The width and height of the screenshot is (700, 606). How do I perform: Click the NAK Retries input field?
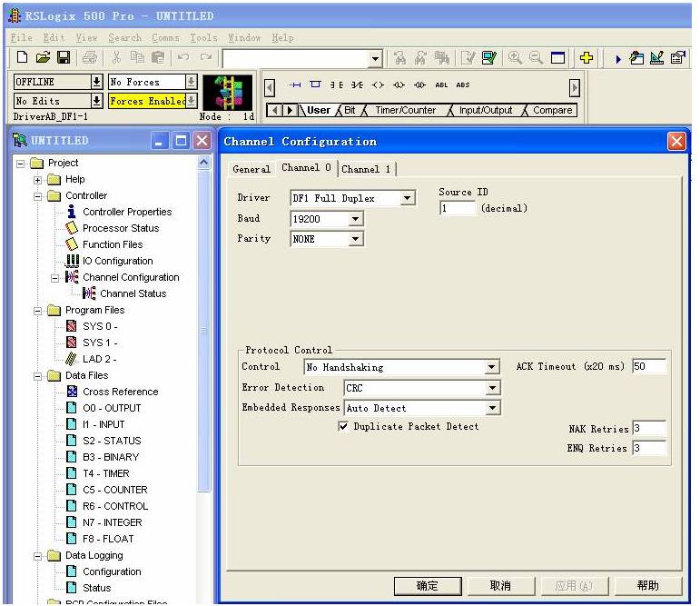[x=649, y=428]
